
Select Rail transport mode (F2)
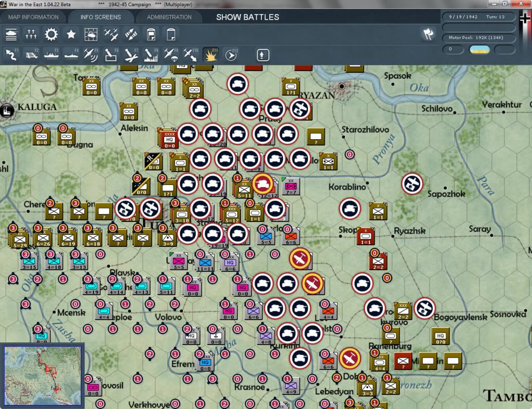pyautogui.click(x=32, y=55)
